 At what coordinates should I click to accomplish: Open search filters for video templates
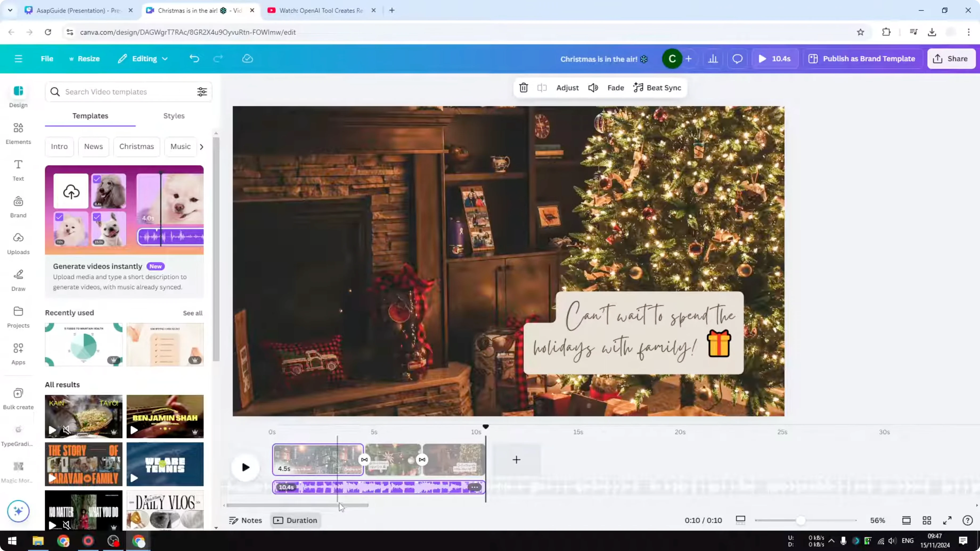202,92
